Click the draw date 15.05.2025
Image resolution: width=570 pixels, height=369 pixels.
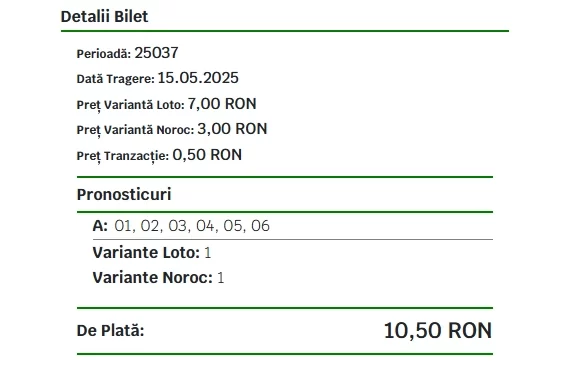[198, 78]
